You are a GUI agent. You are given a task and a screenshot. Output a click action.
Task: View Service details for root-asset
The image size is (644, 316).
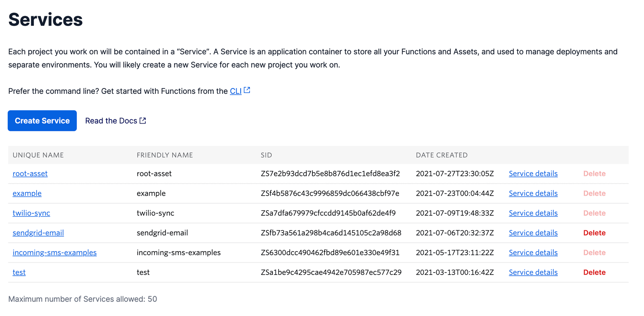pos(533,173)
